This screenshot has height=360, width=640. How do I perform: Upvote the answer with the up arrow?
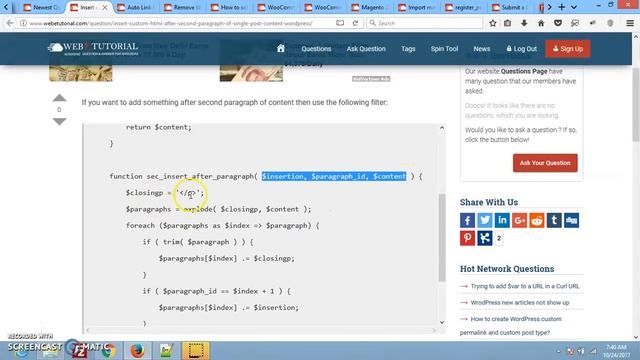(x=60, y=98)
